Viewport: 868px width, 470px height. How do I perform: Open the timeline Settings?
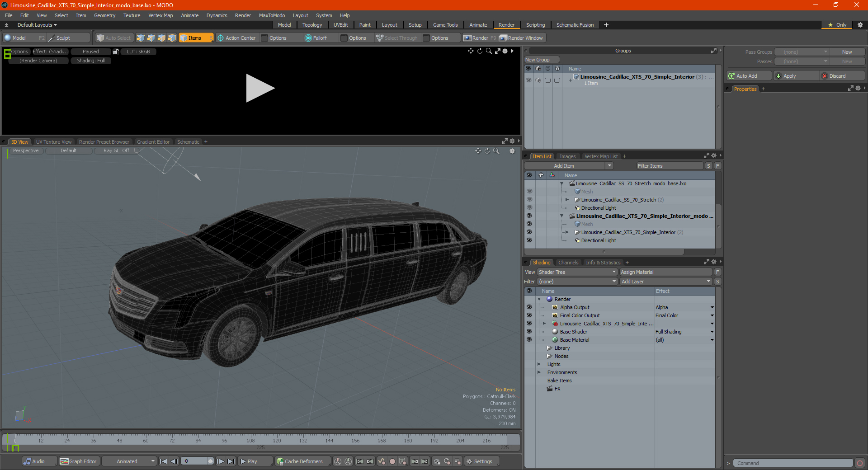click(x=481, y=461)
